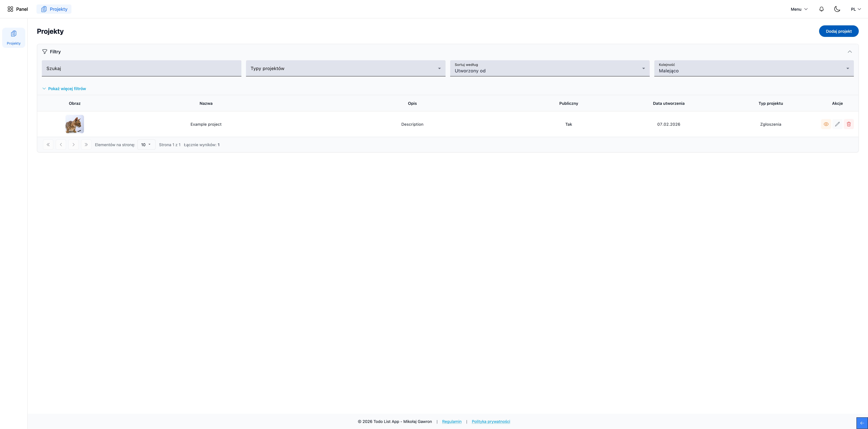Click the Tak public cell
The height and width of the screenshot is (429, 868).
click(569, 124)
